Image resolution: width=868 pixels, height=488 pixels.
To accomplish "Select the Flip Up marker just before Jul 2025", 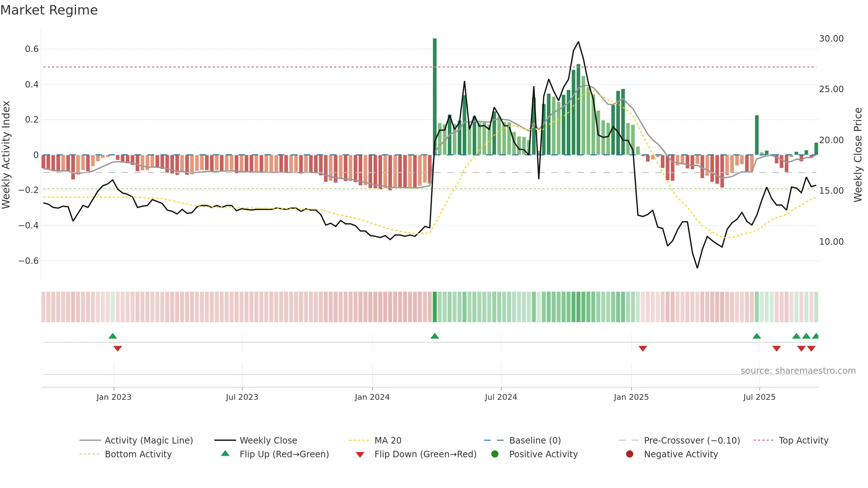I will tap(757, 336).
